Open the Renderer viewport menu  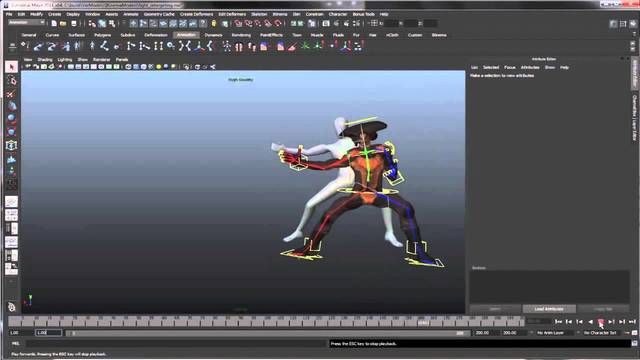point(101,60)
